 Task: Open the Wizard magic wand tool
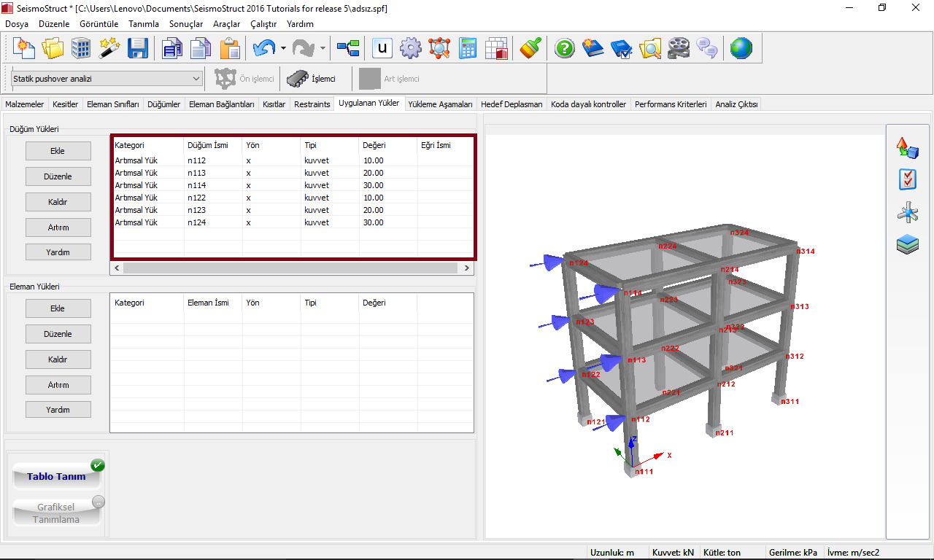[x=109, y=49]
